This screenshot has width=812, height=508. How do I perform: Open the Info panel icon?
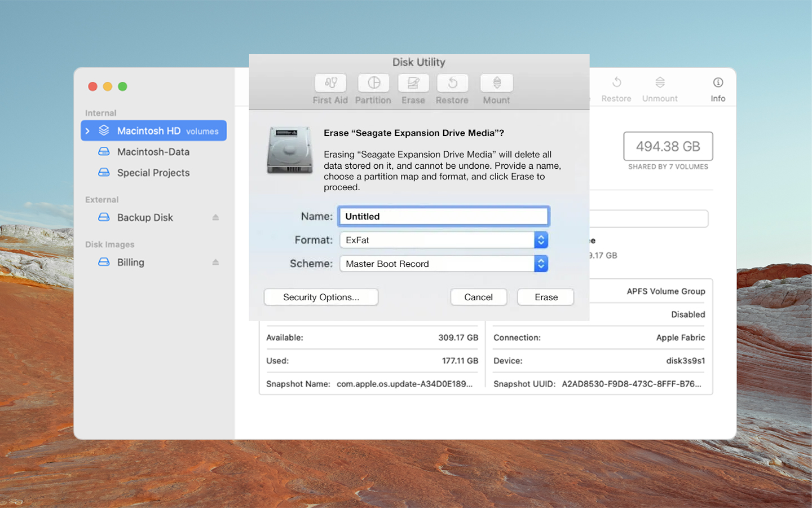click(x=718, y=83)
